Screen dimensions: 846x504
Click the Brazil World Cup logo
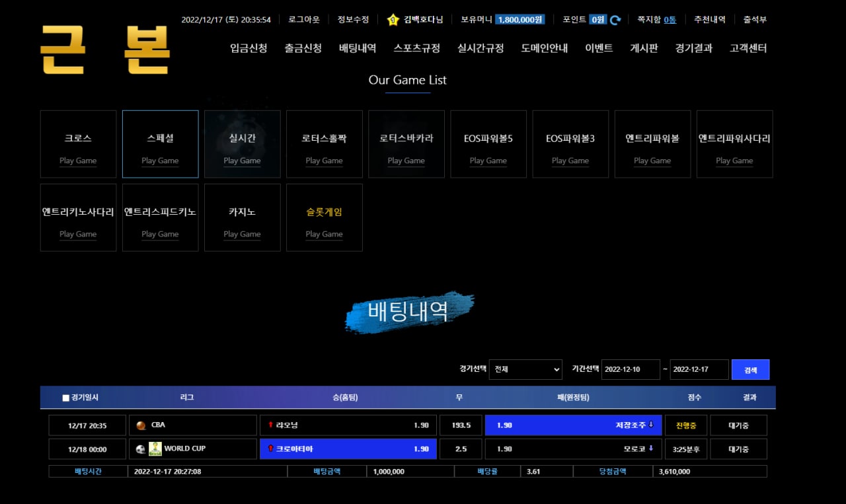[155, 449]
